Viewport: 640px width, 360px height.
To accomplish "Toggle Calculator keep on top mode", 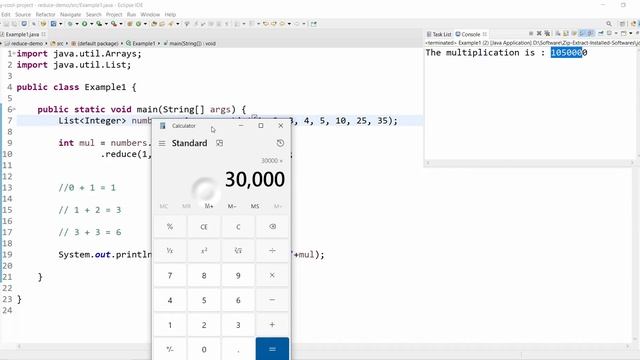I will (x=220, y=143).
